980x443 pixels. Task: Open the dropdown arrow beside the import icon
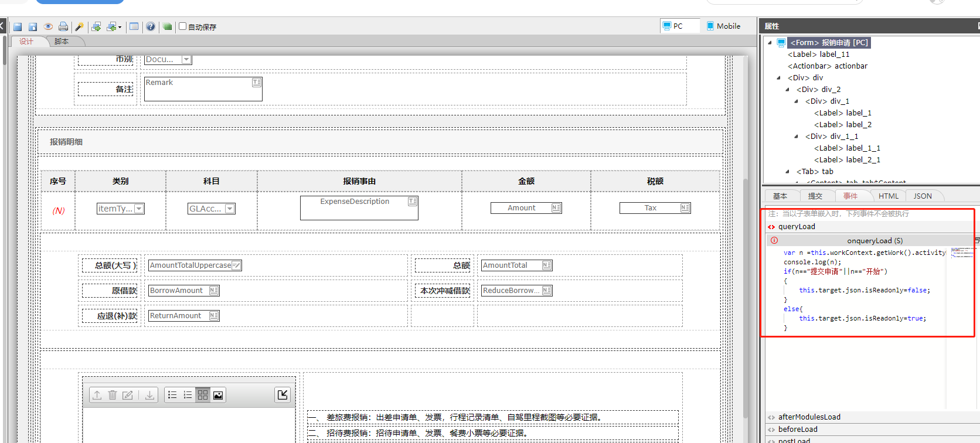(120, 28)
